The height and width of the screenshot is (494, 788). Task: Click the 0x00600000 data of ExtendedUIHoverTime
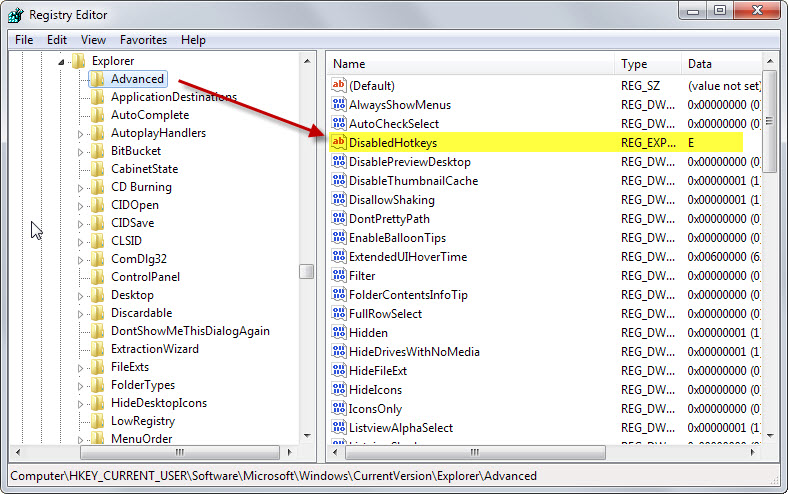pos(724,257)
